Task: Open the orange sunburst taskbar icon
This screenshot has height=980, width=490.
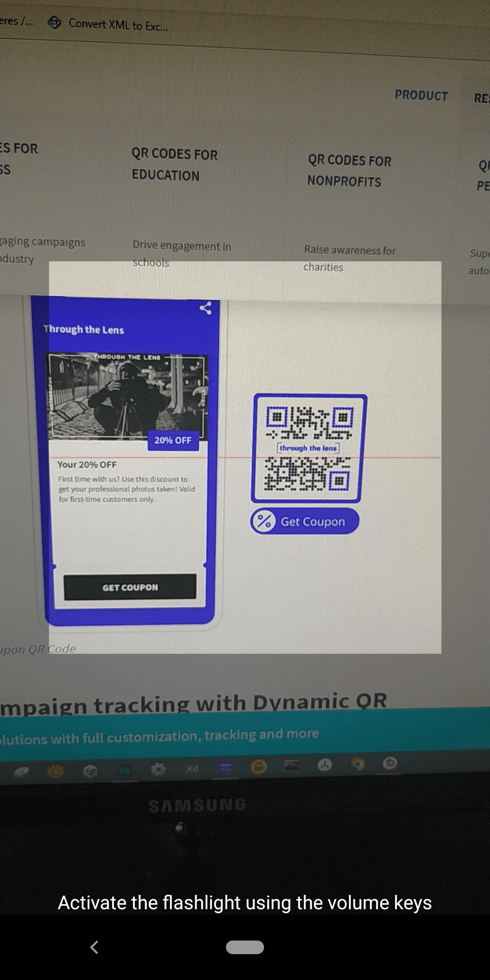Action: tap(56, 771)
